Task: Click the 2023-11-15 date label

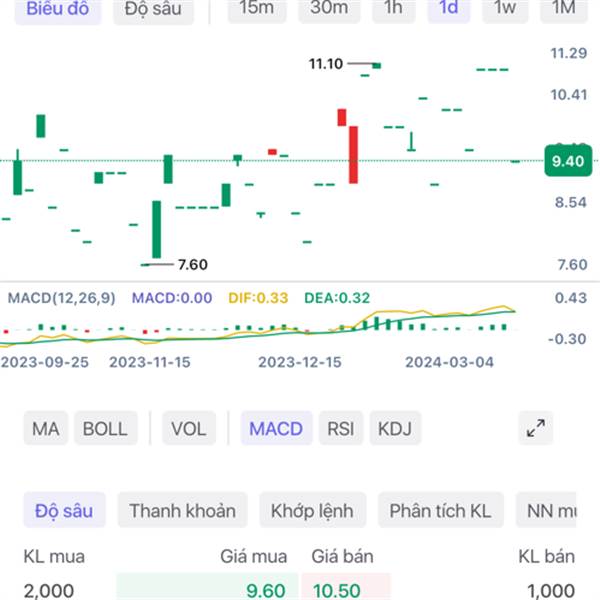Action: (150, 362)
